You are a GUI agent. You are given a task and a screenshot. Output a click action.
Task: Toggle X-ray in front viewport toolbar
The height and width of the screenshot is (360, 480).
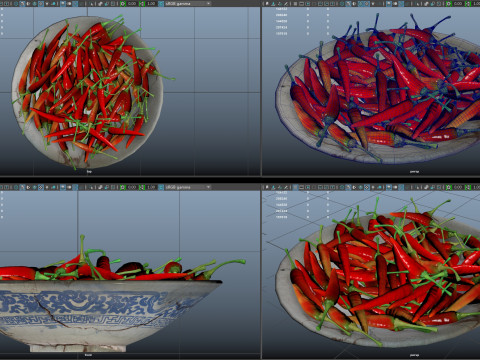coord(100,187)
